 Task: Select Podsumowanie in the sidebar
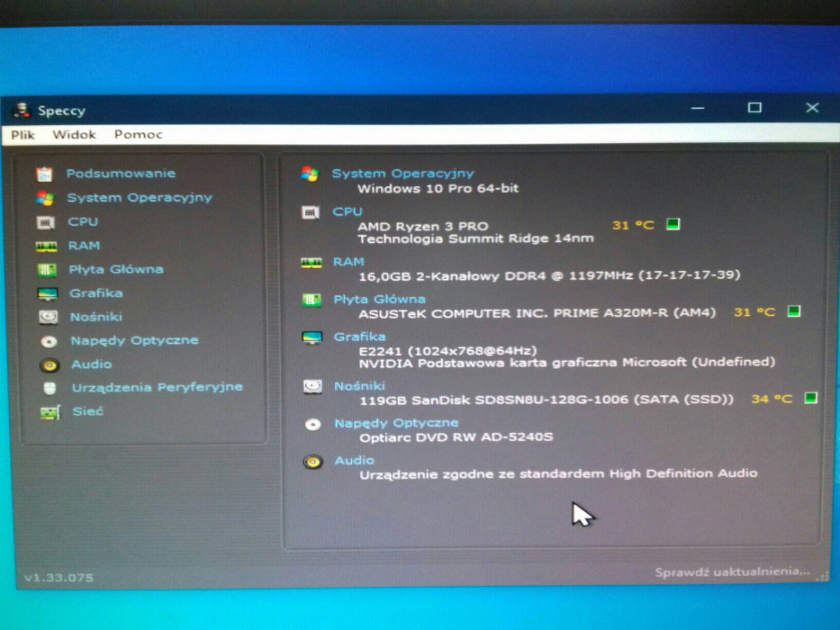121,174
